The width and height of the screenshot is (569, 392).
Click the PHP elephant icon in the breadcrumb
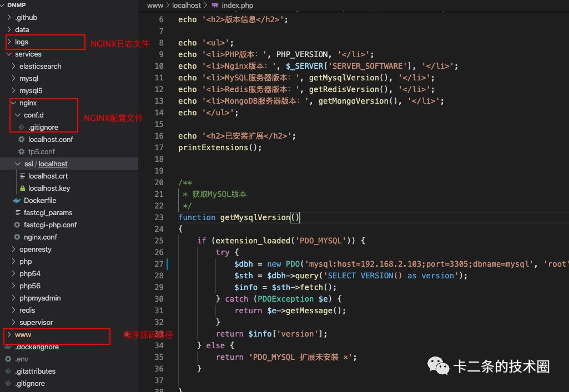tap(215, 5)
